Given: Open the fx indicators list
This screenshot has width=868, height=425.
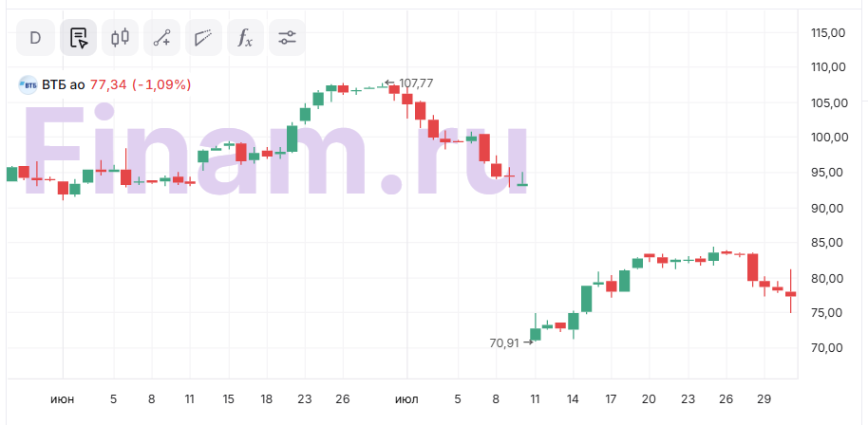Looking at the screenshot, I should pos(245,38).
